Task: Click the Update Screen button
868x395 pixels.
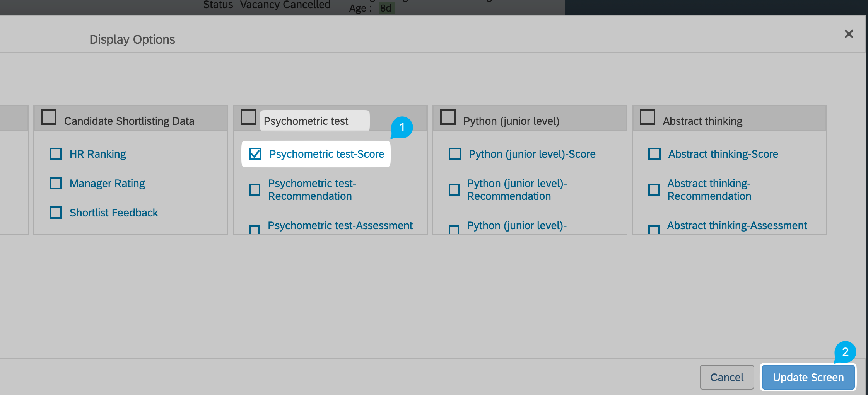Action: tap(808, 377)
